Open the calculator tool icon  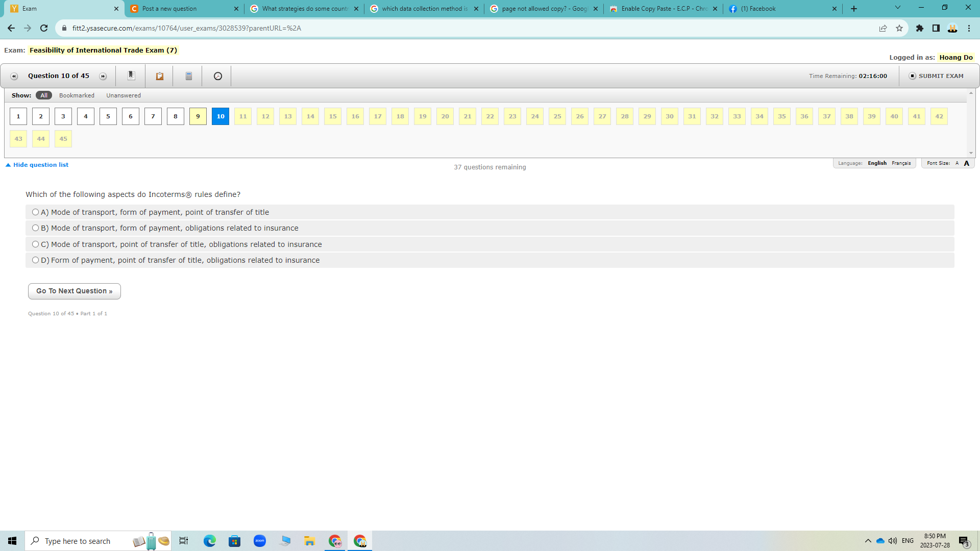point(188,76)
